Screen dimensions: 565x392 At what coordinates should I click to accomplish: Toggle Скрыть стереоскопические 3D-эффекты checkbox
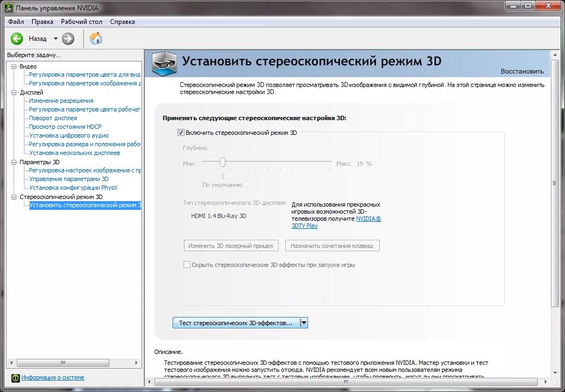[x=187, y=265]
